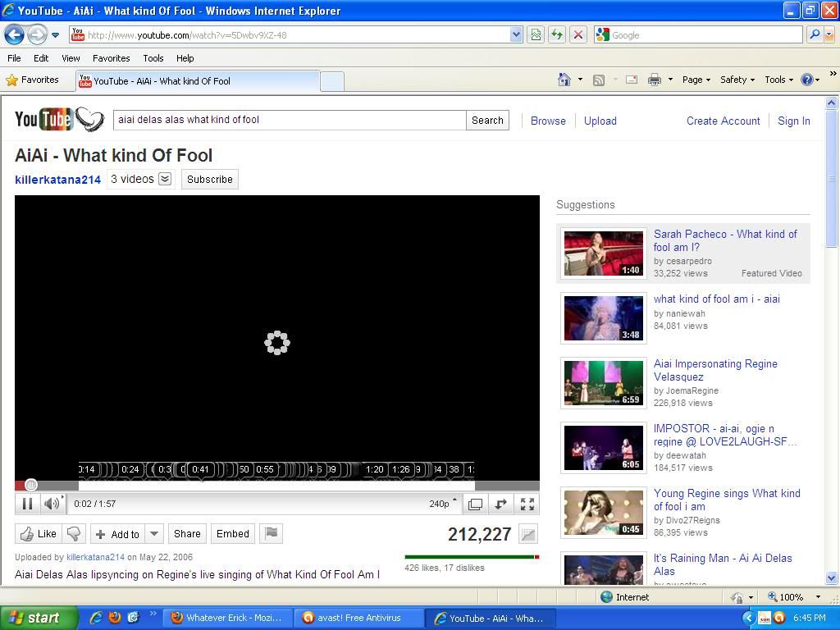Screen dimensions: 840x630
Task: Subscribe to killerkatana214 channel
Action: tap(209, 179)
